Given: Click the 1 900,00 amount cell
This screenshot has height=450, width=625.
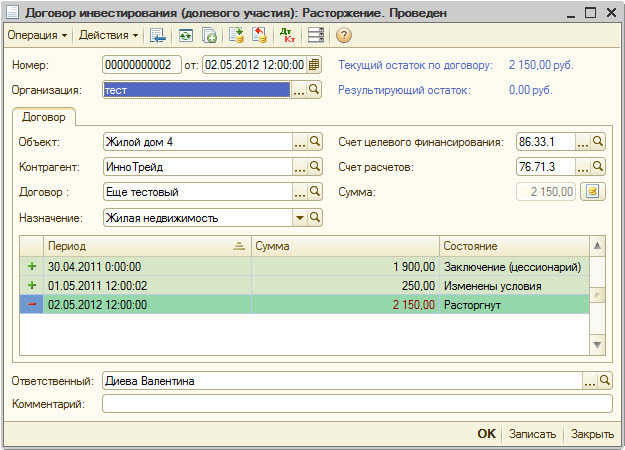Looking at the screenshot, I should 345,267.
